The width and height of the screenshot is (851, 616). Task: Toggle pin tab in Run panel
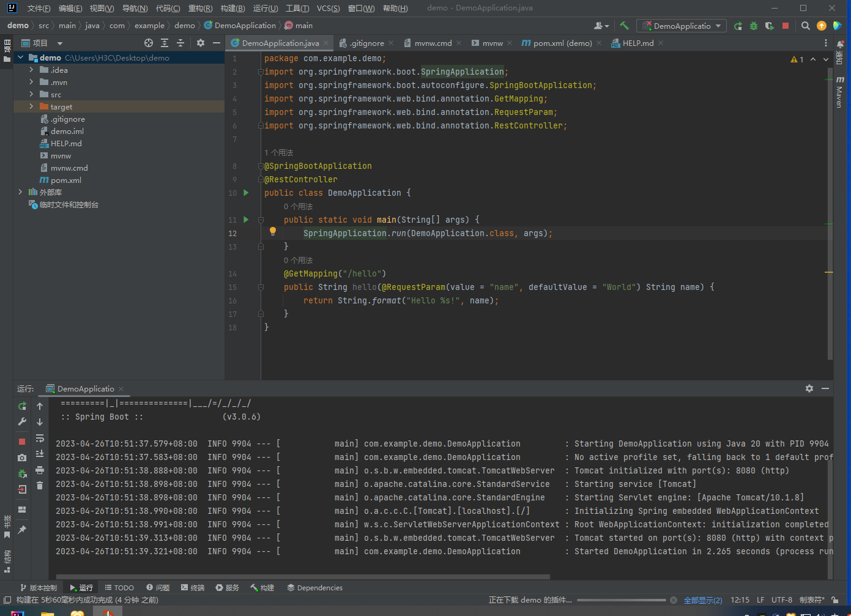pyautogui.click(x=22, y=530)
